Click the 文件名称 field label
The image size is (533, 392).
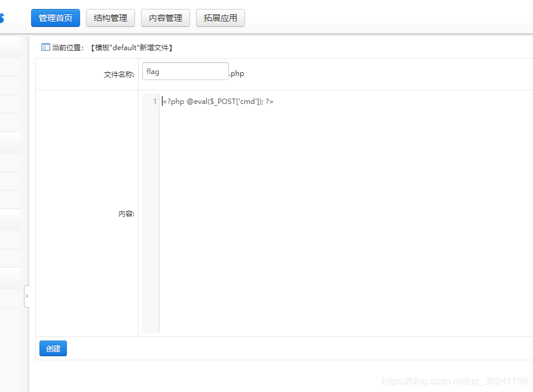[x=119, y=75]
